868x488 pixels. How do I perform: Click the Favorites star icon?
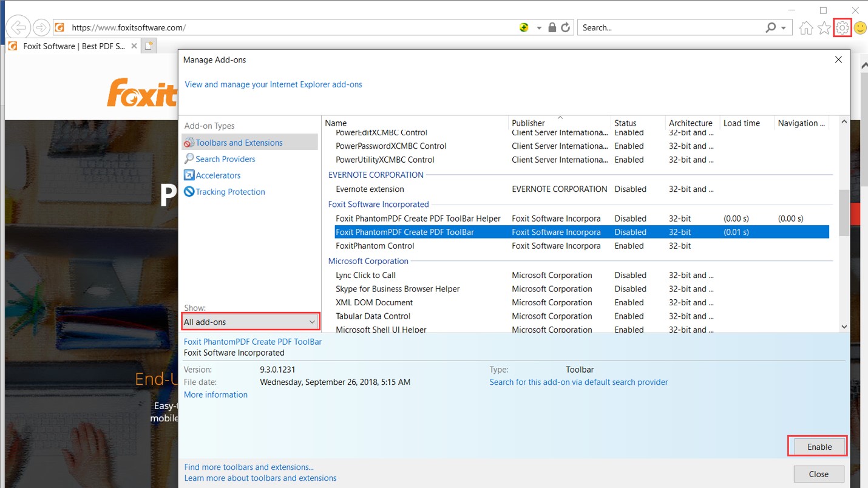point(824,28)
